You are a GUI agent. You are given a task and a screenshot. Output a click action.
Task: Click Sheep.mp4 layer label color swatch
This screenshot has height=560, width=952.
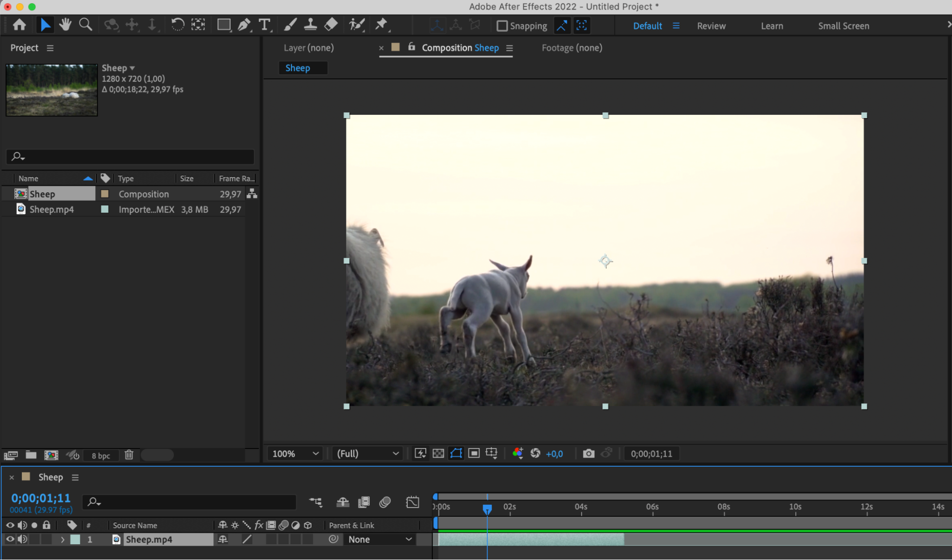75,540
